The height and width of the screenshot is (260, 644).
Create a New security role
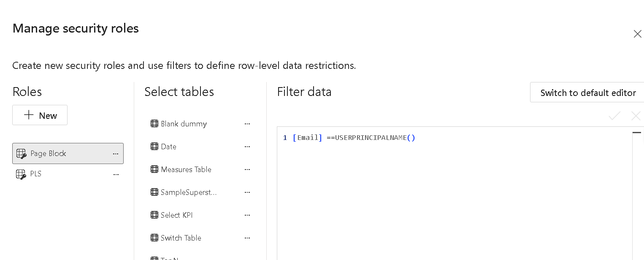[40, 115]
